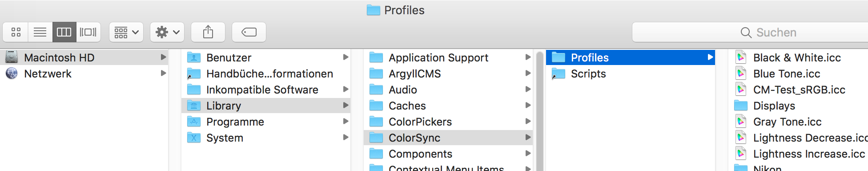The height and width of the screenshot is (171, 868).
Task: Click the Netzwerk label
Action: 48,73
